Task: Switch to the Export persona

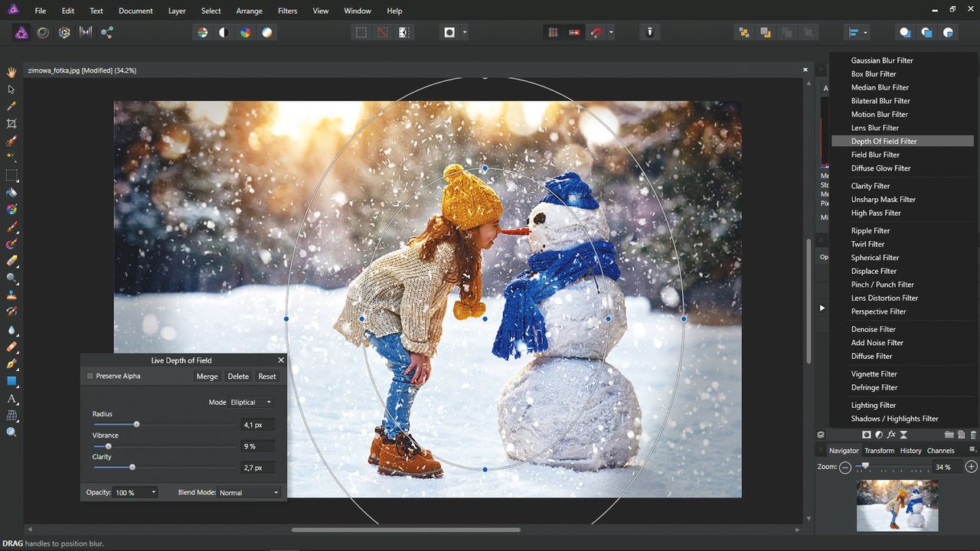Action: [107, 32]
